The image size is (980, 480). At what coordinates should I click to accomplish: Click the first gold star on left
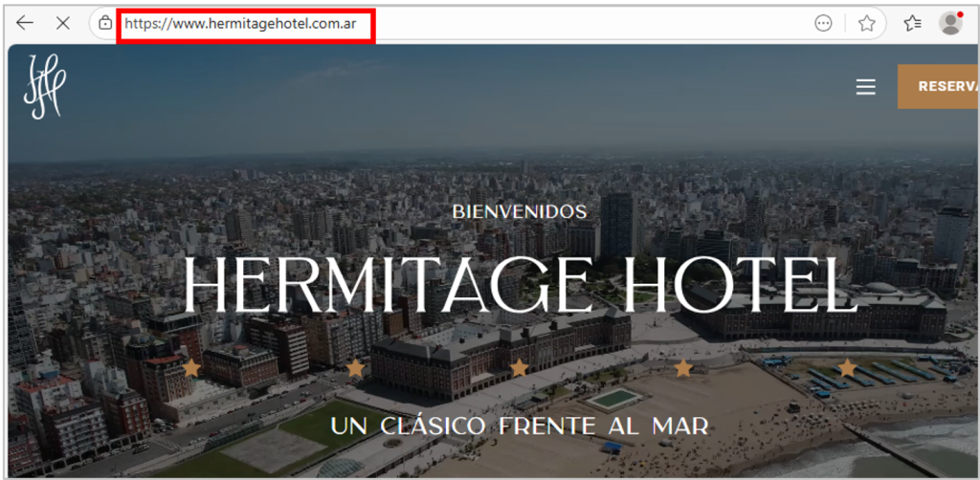pyautogui.click(x=191, y=368)
